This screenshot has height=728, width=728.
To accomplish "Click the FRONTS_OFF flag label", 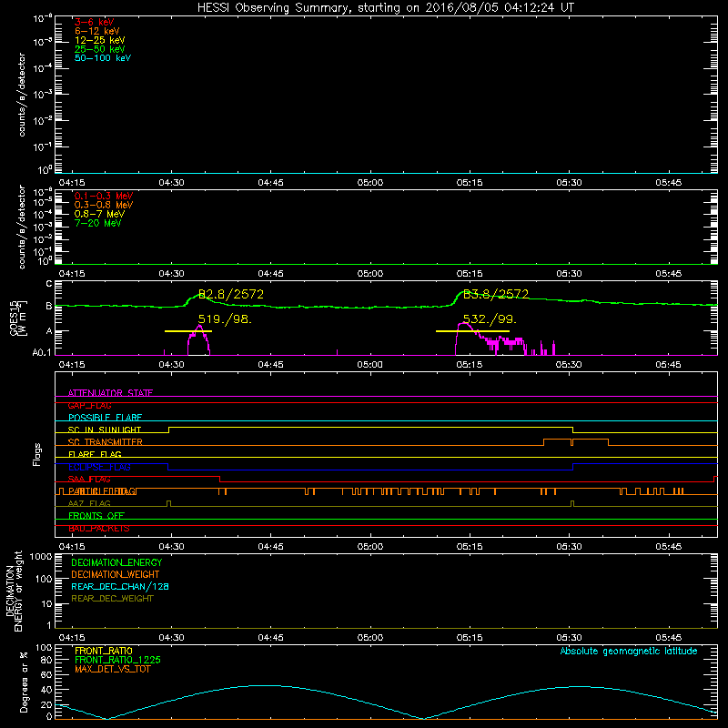I will point(96,515).
